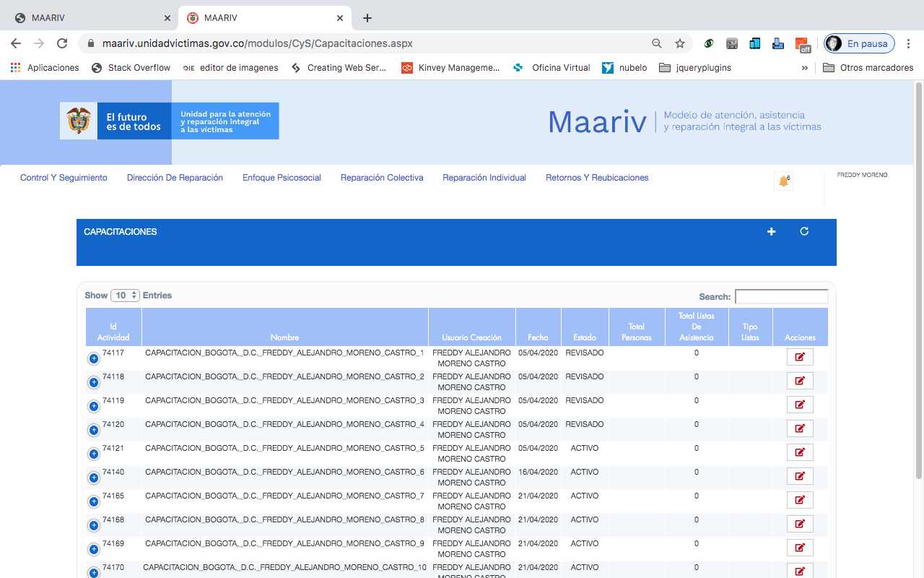The image size is (924, 578).
Task: Expand details for activity 74165
Action: tap(94, 501)
